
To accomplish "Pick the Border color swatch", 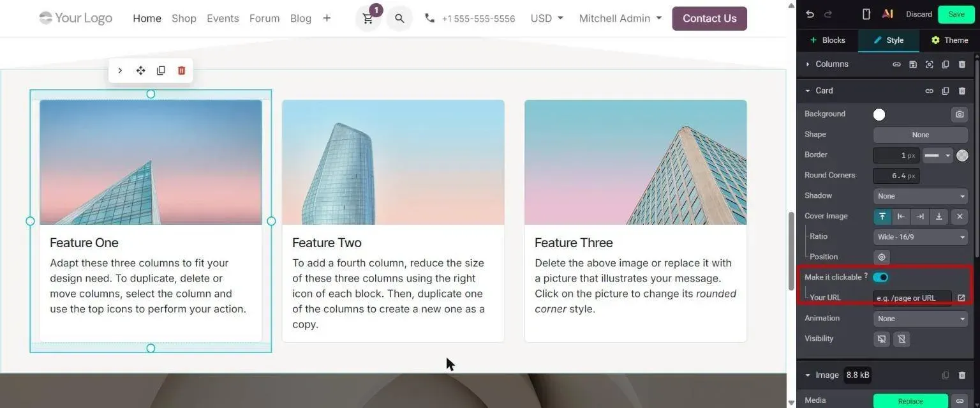I will coord(962,155).
